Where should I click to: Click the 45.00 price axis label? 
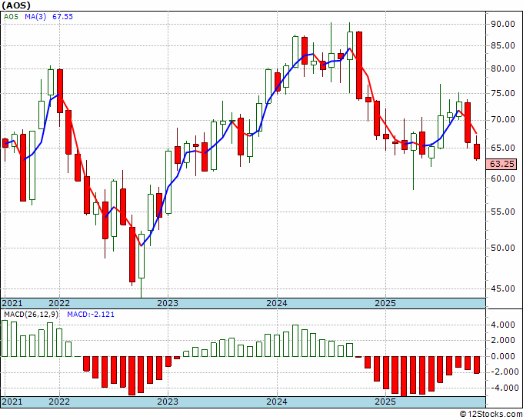coord(503,288)
